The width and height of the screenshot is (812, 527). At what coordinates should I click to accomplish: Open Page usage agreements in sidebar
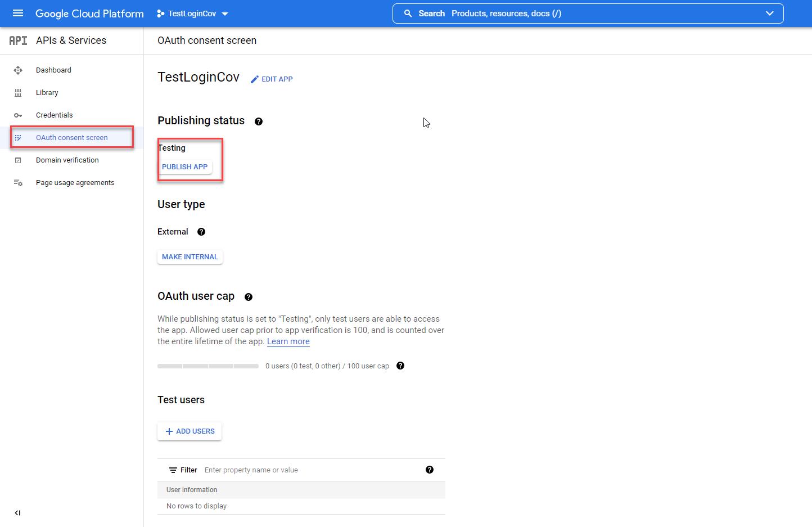pyautogui.click(x=75, y=183)
